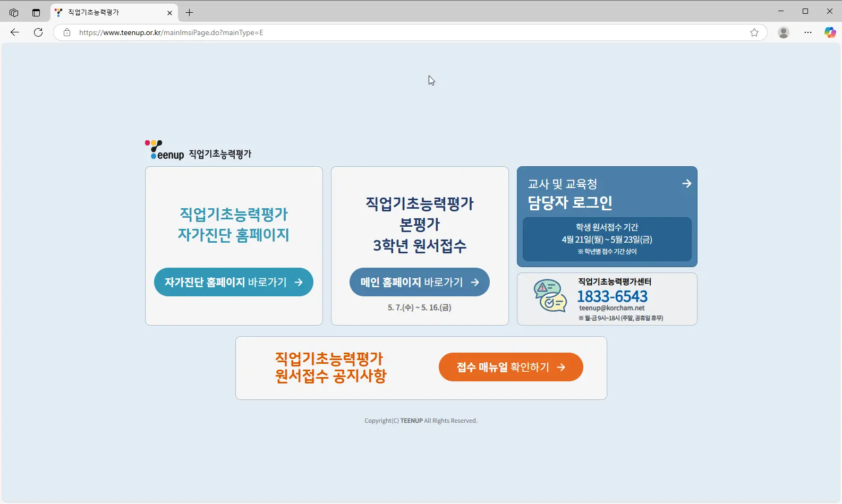Viewport: 842px width, 504px height.
Task: Click the Copyright TEENUP footer text
Action: 421,421
